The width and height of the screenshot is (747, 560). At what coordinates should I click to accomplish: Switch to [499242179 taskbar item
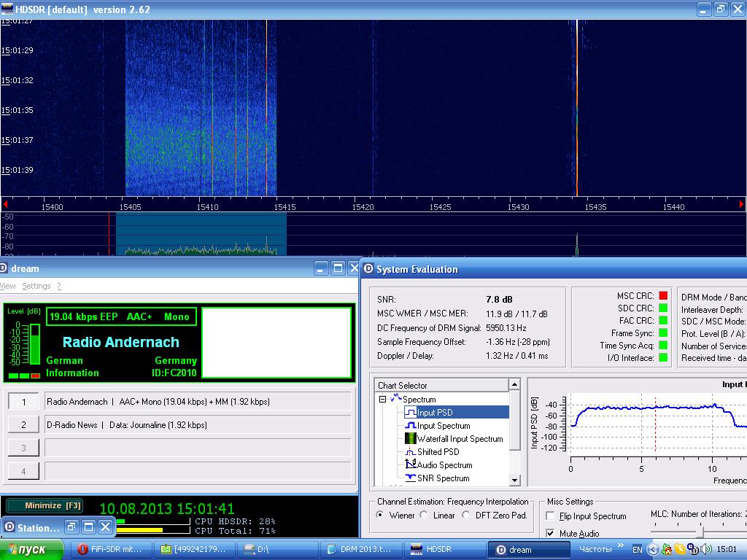[196, 550]
